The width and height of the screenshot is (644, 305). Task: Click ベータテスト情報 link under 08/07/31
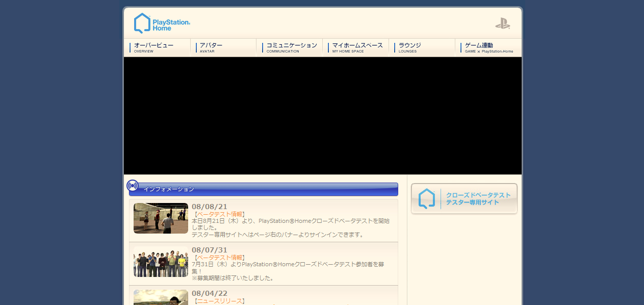[220, 258]
